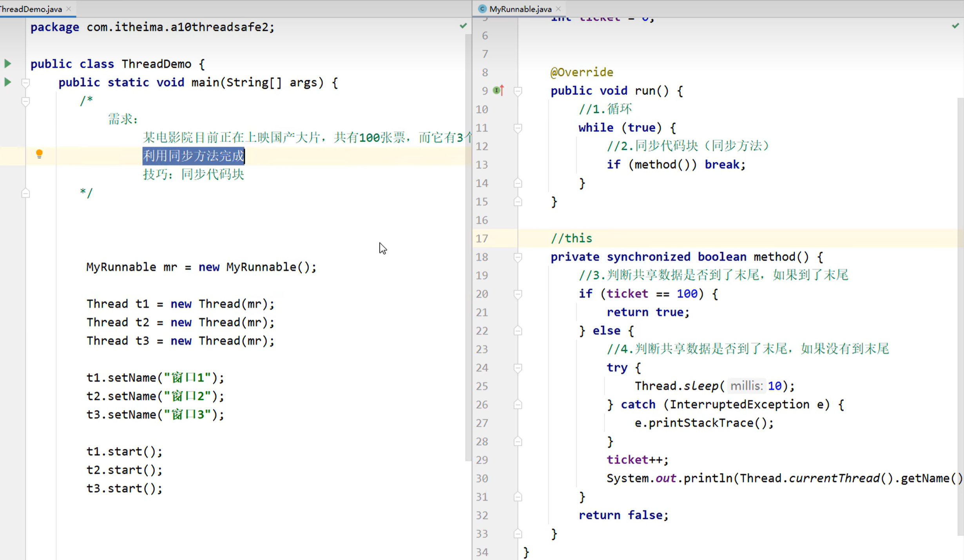
Task: Collapse the main method fold marker
Action: pos(25,83)
